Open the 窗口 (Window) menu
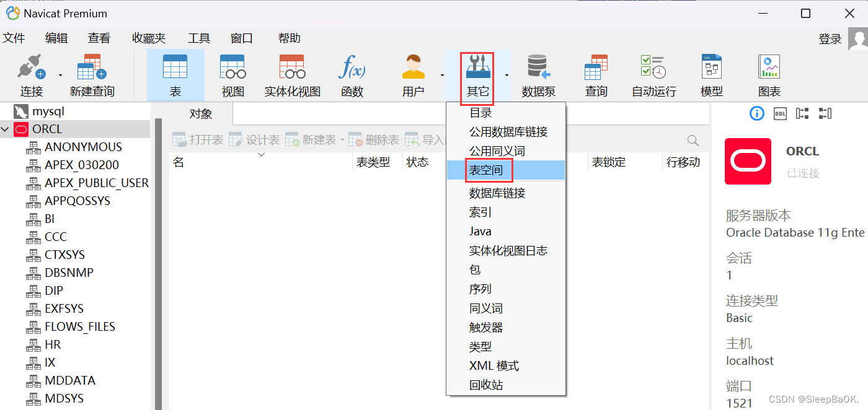This screenshot has height=410, width=868. (242, 38)
